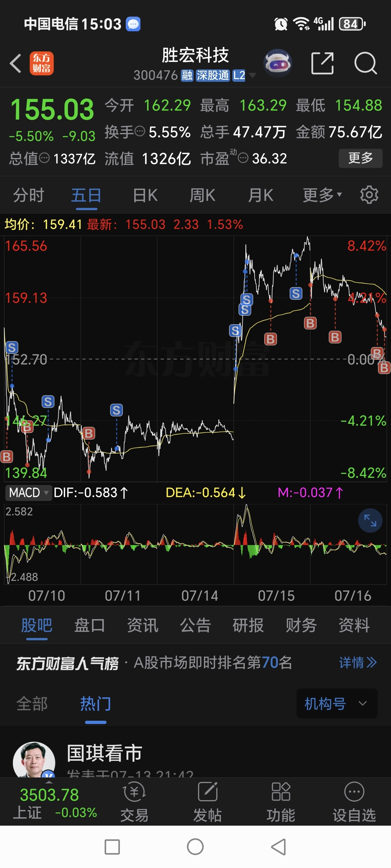Show 热门 posts filter
This screenshot has width=391, height=868.
tap(96, 704)
